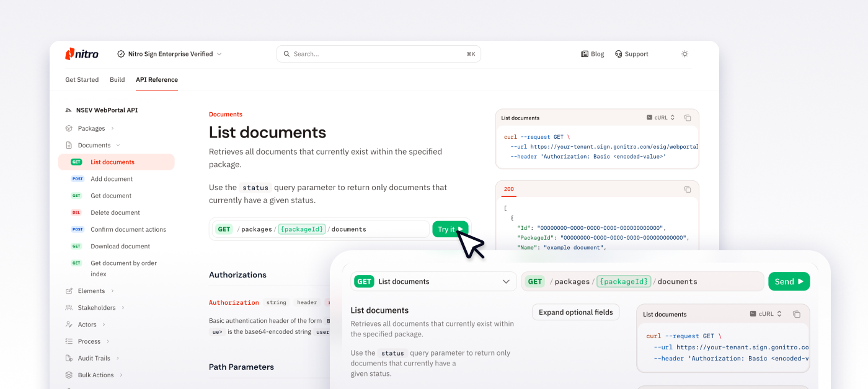Open cURL language selector in top code card
Viewport: 868px width, 389px height.
coord(661,118)
